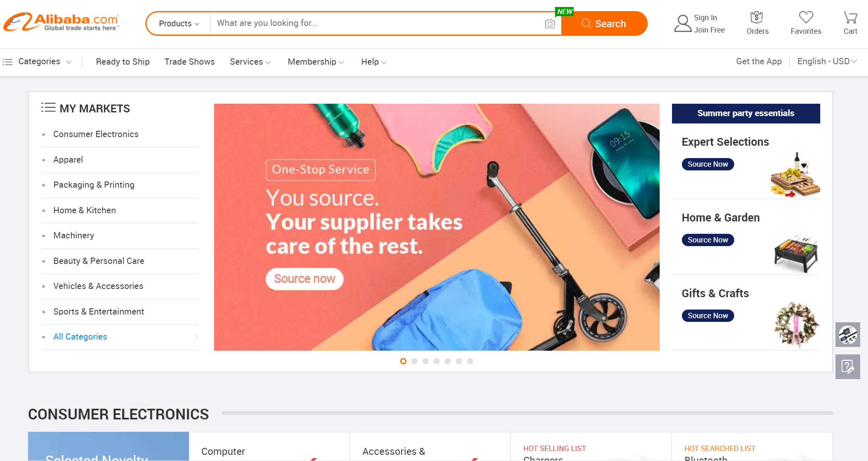Screen dimensions: 868x461
Task: Click the camera image search icon
Action: [550, 24]
